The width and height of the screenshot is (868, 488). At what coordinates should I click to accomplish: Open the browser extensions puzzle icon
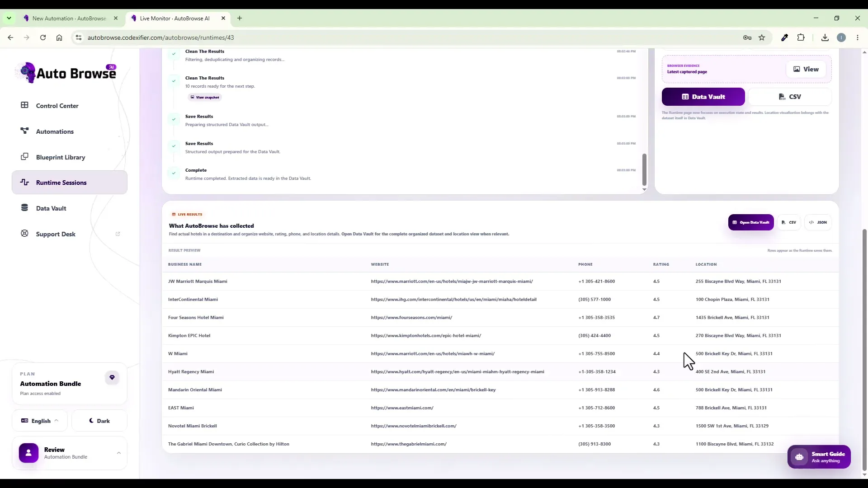point(801,38)
